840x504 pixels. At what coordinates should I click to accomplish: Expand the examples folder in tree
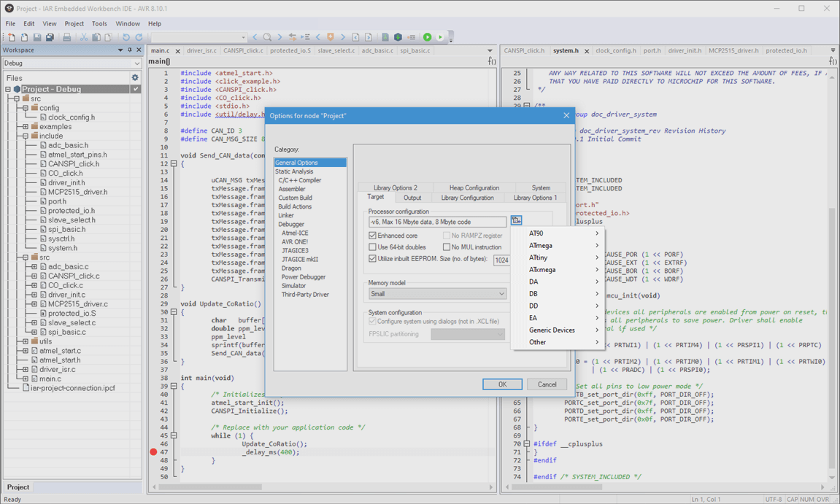point(26,126)
